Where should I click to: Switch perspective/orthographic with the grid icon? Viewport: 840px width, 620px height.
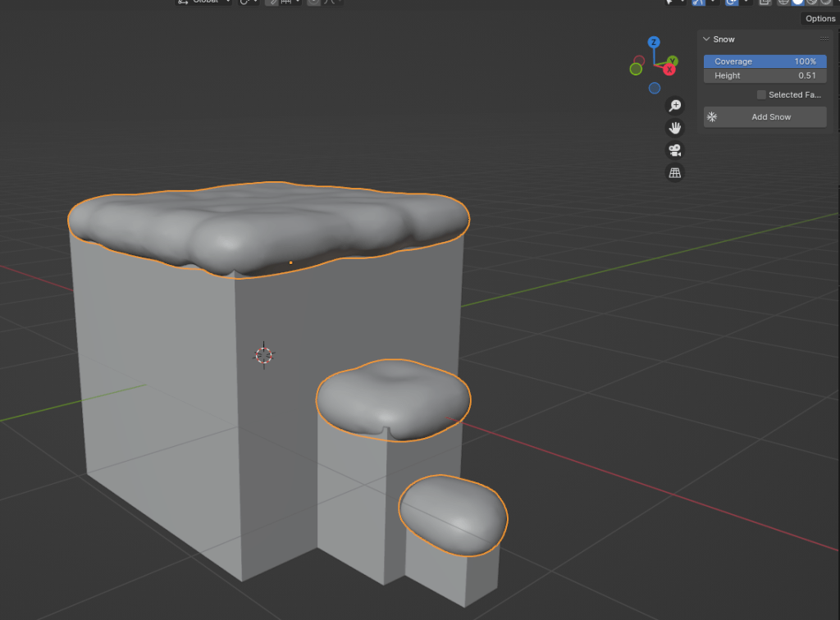(x=675, y=172)
